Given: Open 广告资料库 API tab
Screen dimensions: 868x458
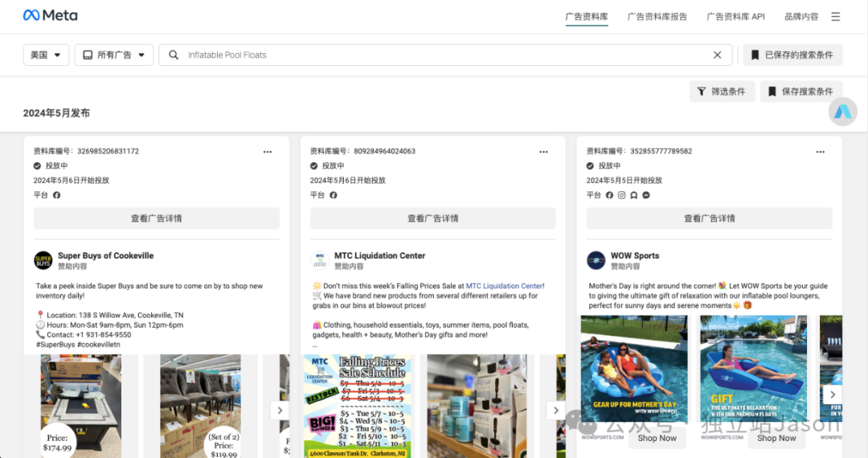Looking at the screenshot, I should coord(735,17).
